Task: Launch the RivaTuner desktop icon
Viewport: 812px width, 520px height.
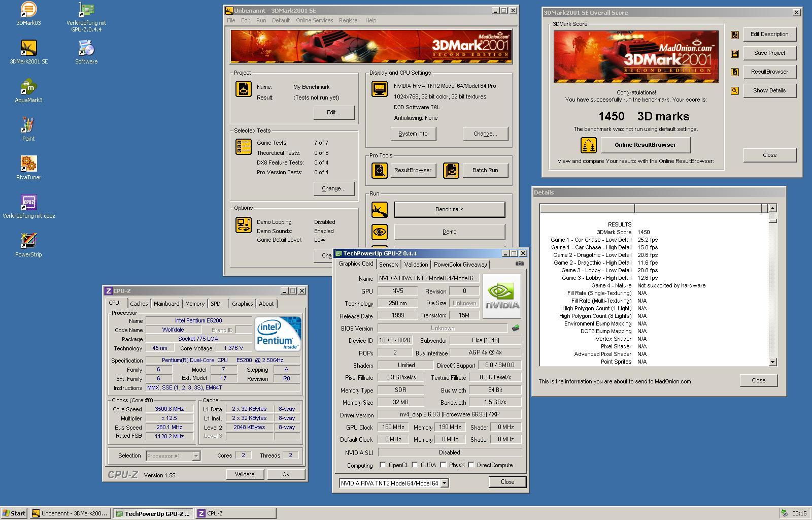Action: coord(28,168)
